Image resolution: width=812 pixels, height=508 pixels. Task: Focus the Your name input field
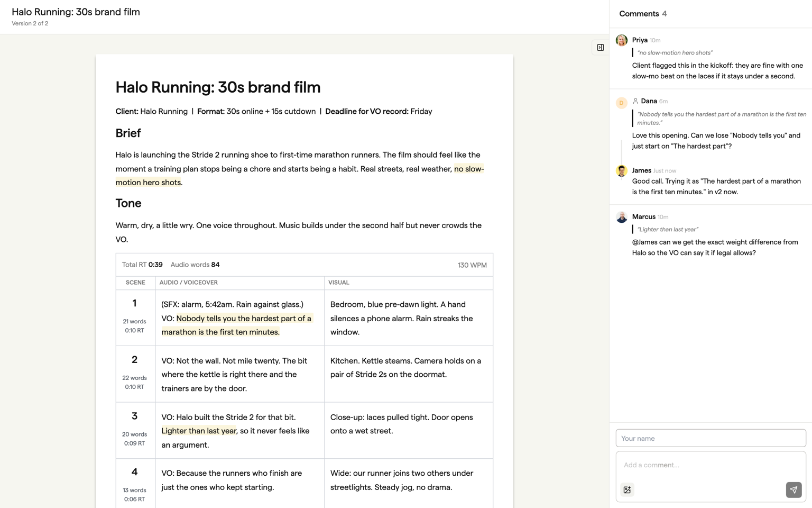tap(710, 438)
